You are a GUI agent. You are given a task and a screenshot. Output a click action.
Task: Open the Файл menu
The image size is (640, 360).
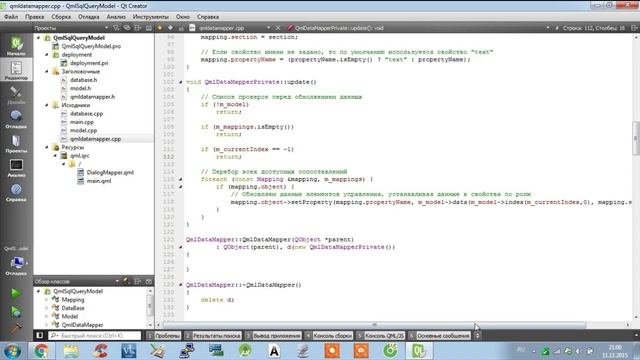click(11, 17)
